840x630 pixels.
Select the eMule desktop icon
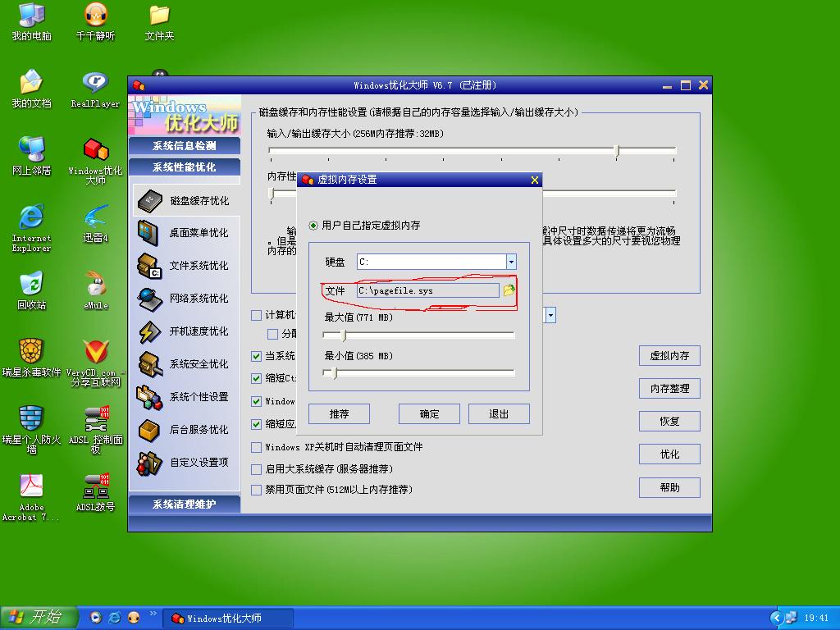pos(95,291)
